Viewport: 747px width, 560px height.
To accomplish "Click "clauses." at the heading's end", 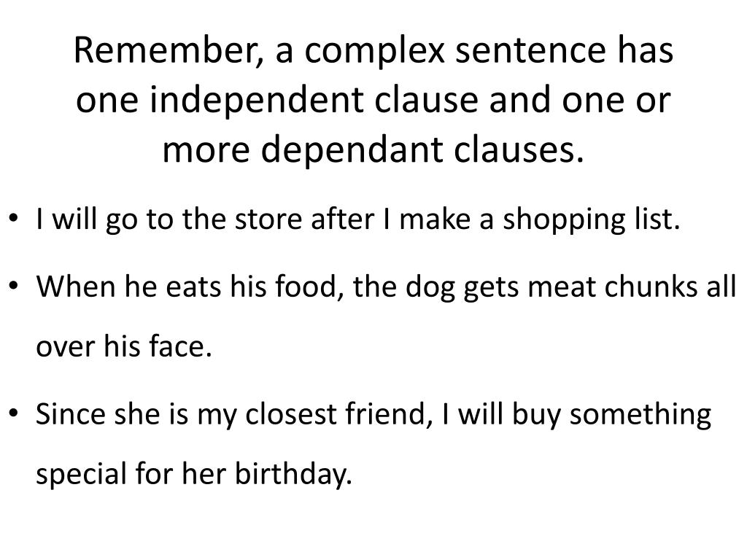I will tap(519, 149).
